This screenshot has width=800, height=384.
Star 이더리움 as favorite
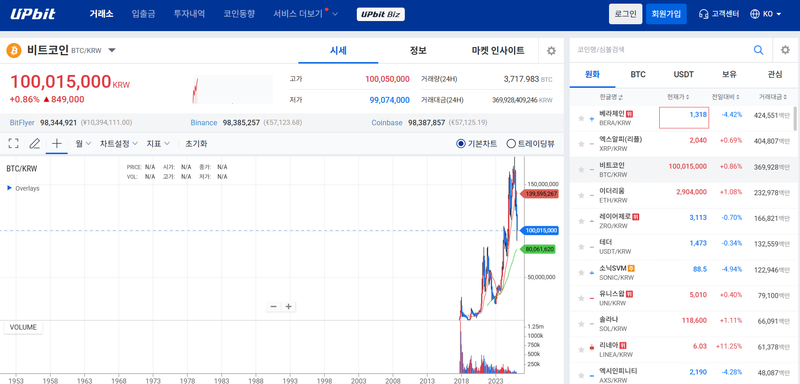click(x=581, y=195)
